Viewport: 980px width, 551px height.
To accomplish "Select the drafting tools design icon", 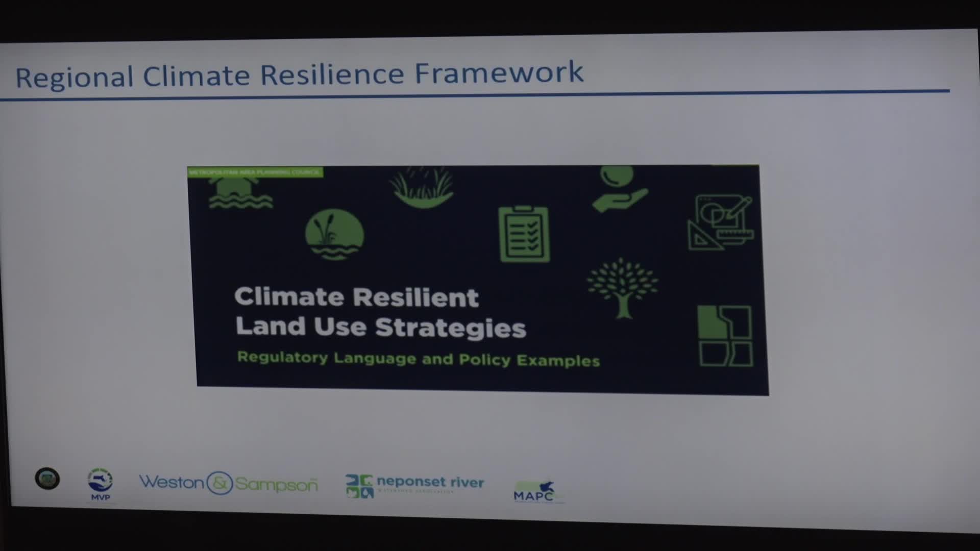I will coord(721,222).
